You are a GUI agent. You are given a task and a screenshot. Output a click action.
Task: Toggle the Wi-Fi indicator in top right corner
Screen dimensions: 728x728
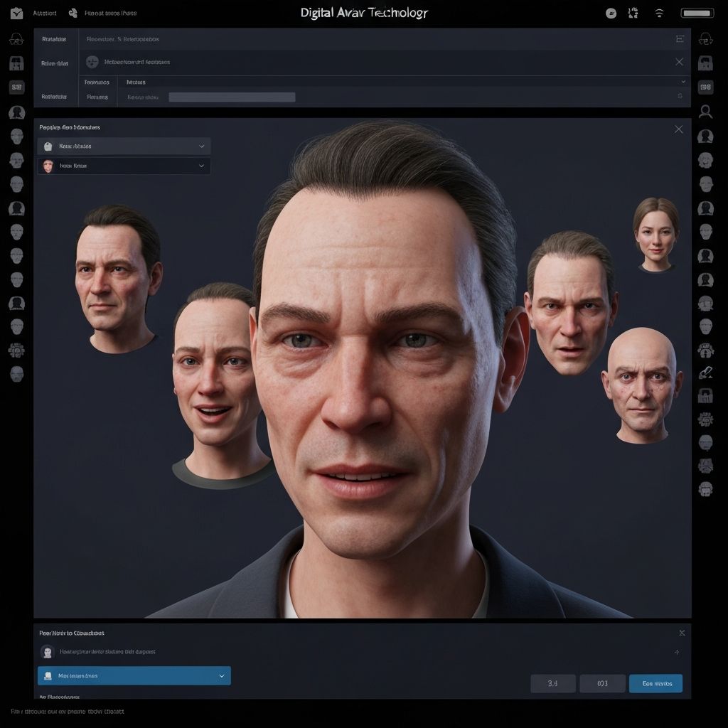pos(658,12)
